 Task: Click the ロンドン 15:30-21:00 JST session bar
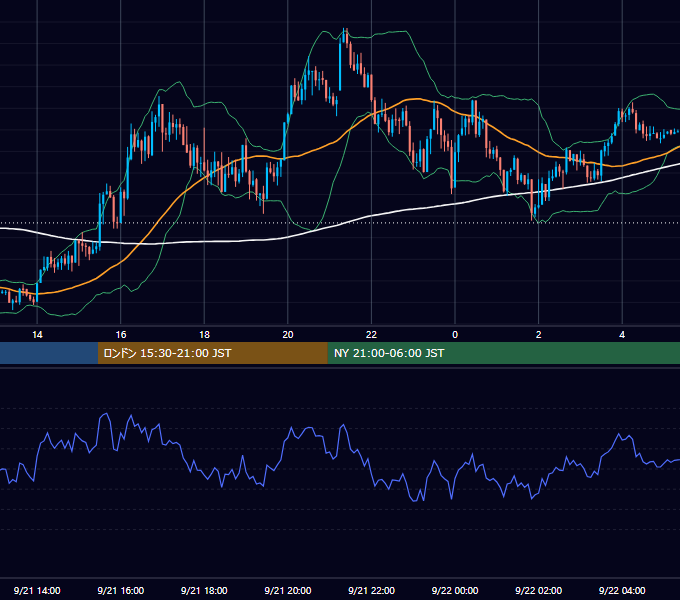click(x=212, y=353)
